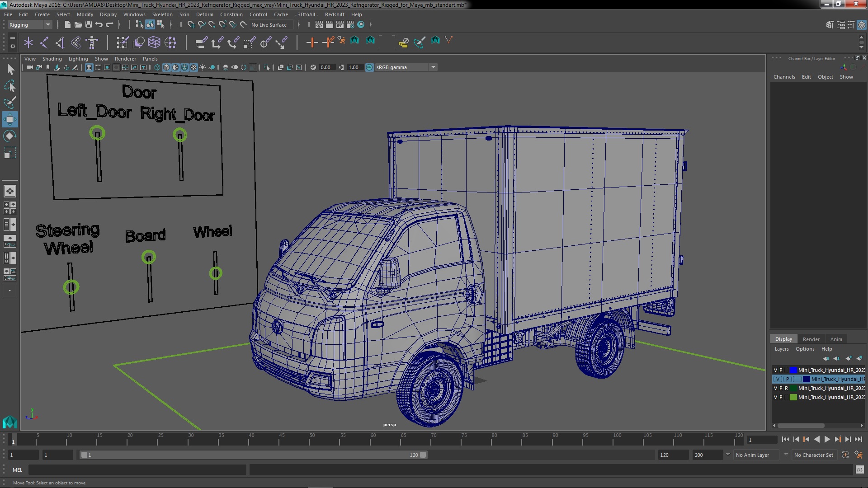The width and height of the screenshot is (868, 488).
Task: Activate the Select tool arrow
Action: (x=10, y=69)
